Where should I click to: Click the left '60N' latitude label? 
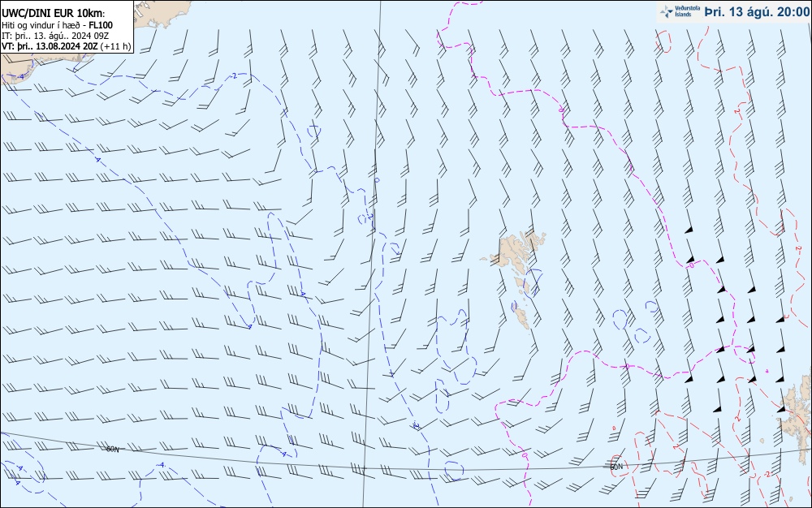(x=112, y=450)
